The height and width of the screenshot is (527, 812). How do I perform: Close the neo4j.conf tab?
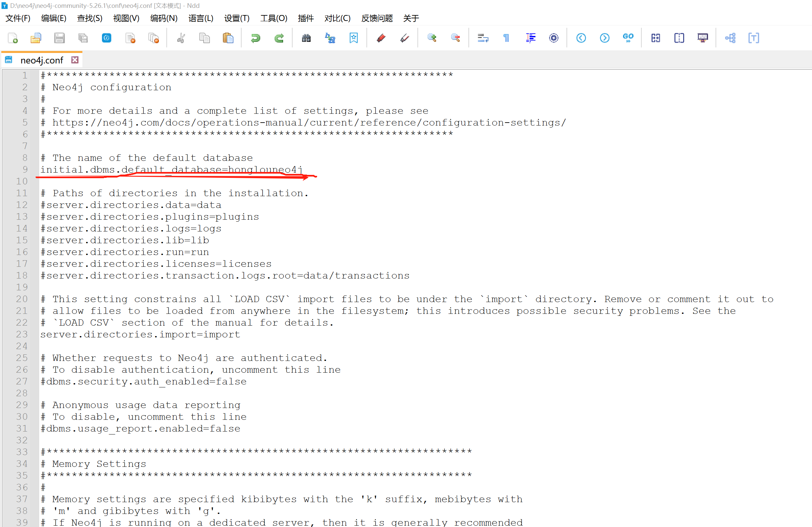coord(75,60)
